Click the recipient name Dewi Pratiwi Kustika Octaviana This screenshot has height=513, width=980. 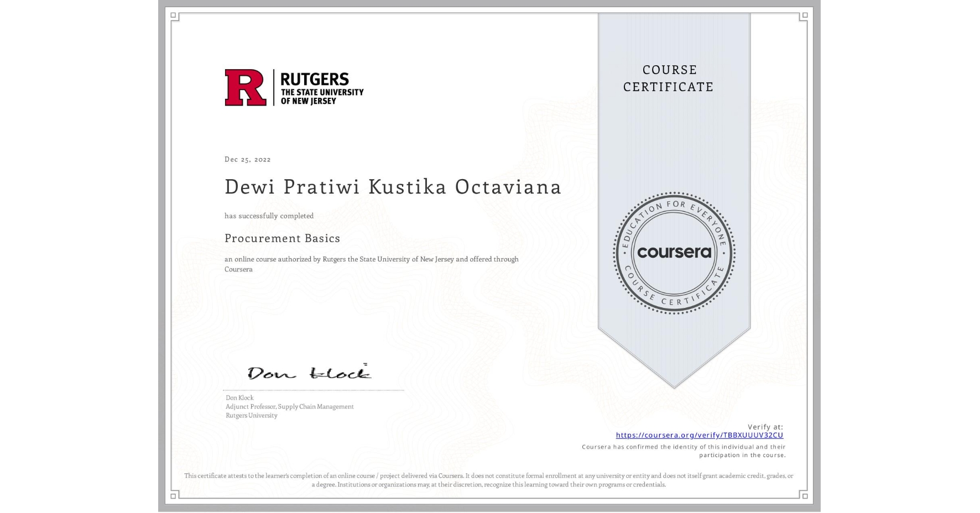(x=393, y=187)
